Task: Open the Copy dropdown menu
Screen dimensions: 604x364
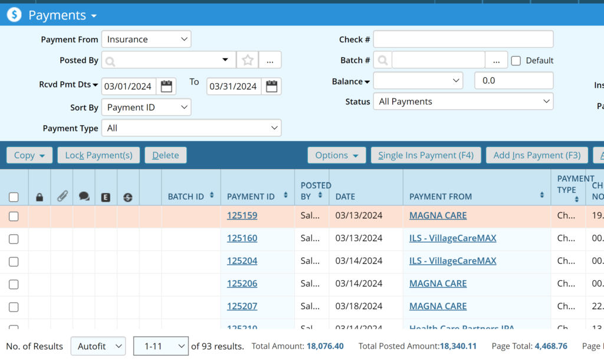Action: point(29,155)
